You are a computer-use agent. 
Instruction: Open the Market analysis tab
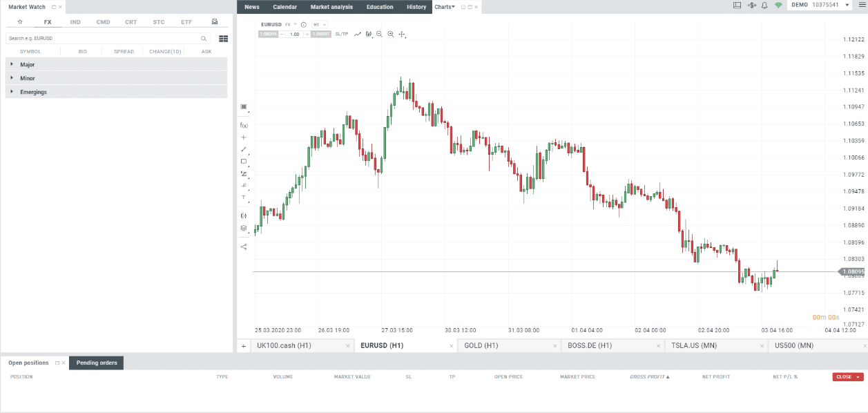(x=331, y=7)
